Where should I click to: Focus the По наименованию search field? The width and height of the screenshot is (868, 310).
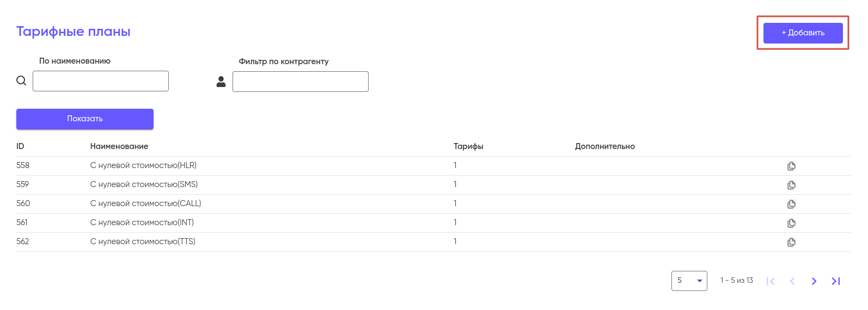(101, 81)
